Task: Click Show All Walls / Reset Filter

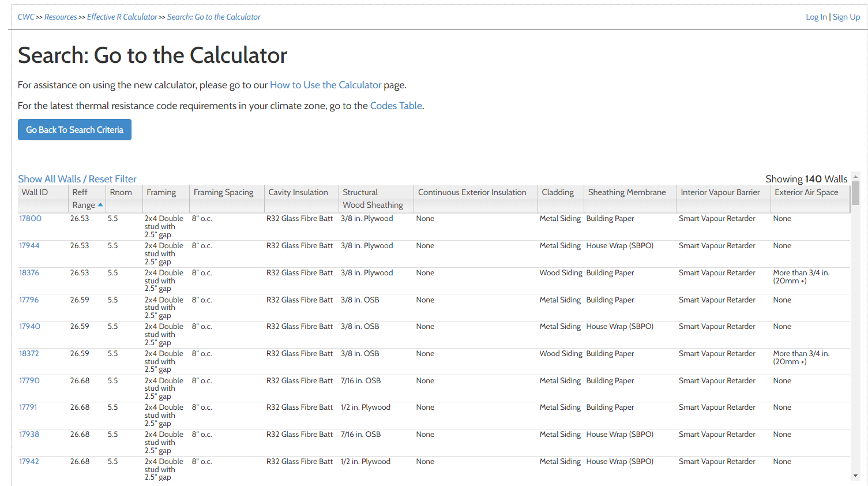Action: tap(77, 179)
